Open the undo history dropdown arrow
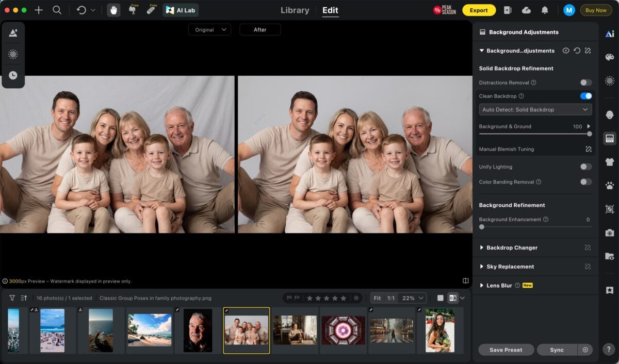 click(x=93, y=10)
